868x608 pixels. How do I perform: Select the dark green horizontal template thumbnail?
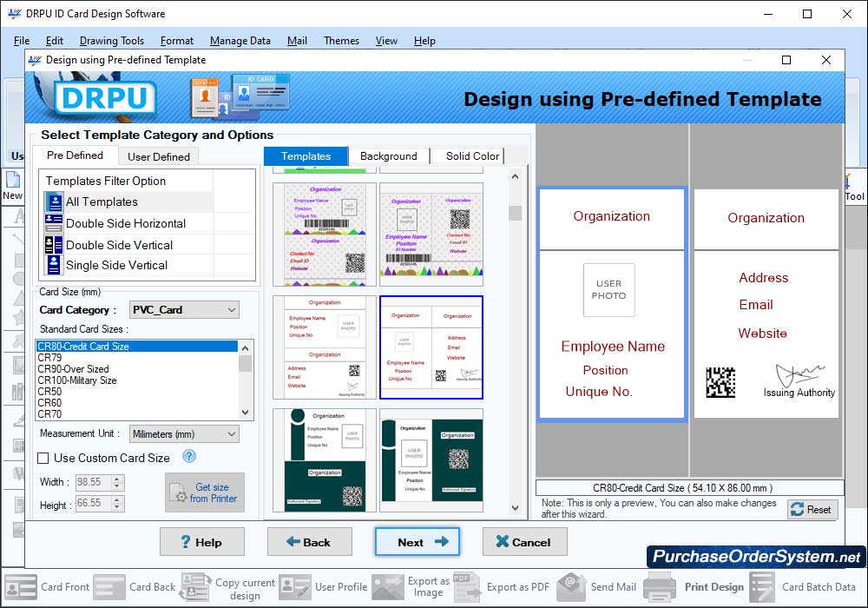[x=325, y=460]
